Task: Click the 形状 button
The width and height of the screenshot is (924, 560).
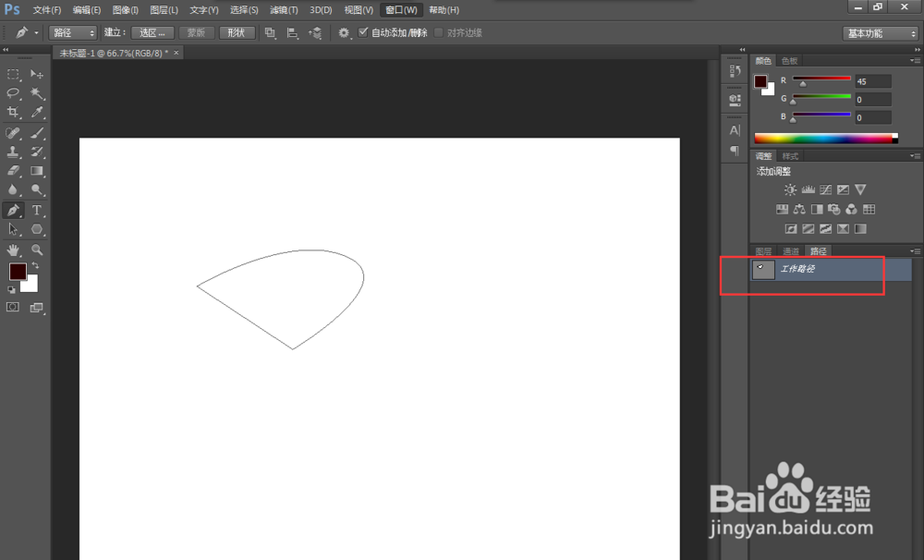Action: coord(237,33)
